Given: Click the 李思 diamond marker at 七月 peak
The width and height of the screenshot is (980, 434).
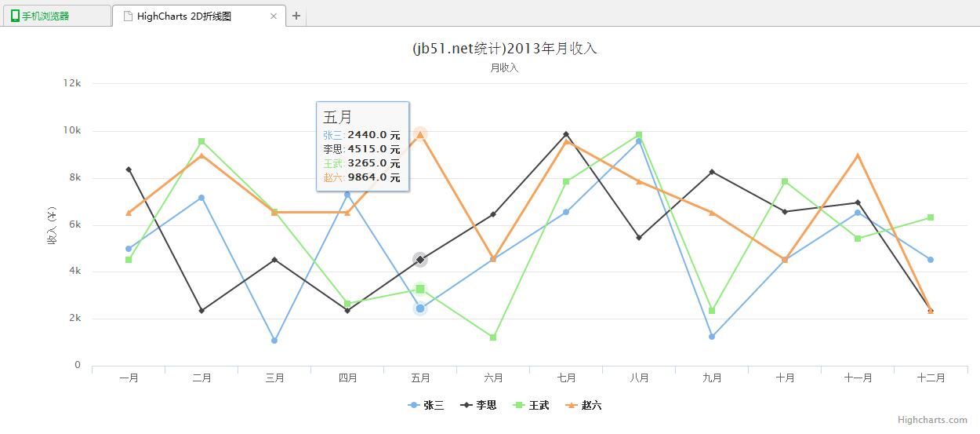Looking at the screenshot, I should [x=566, y=134].
